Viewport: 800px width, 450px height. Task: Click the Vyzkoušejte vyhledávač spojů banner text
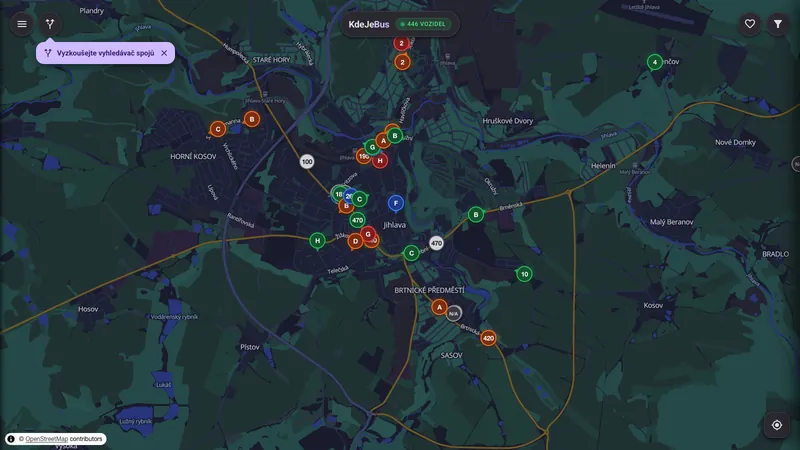[105, 53]
